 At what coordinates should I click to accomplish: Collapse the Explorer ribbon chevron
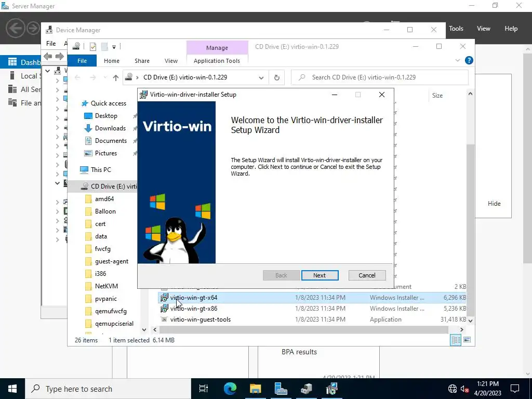pos(458,60)
